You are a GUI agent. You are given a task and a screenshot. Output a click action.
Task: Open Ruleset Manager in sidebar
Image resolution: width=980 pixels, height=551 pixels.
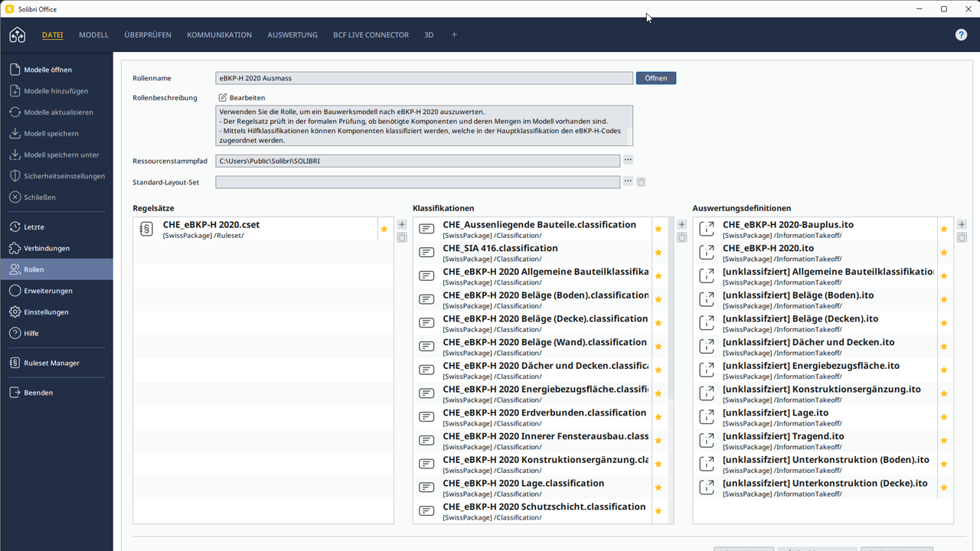point(57,363)
